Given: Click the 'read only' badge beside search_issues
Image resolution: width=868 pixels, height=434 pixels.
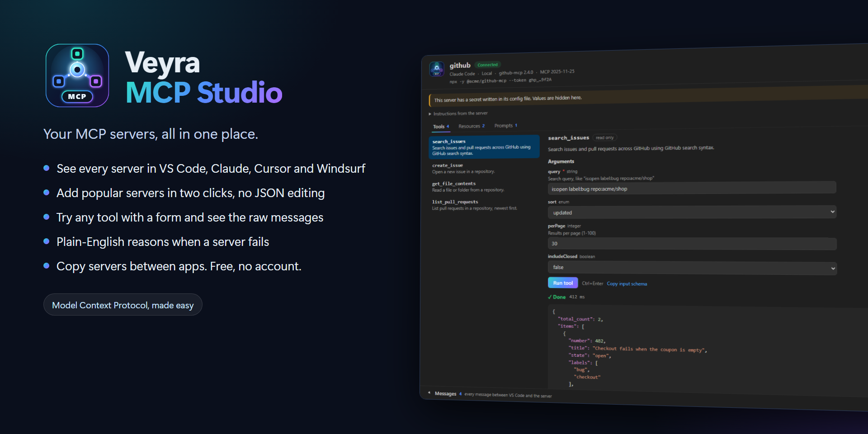Looking at the screenshot, I should pos(604,137).
